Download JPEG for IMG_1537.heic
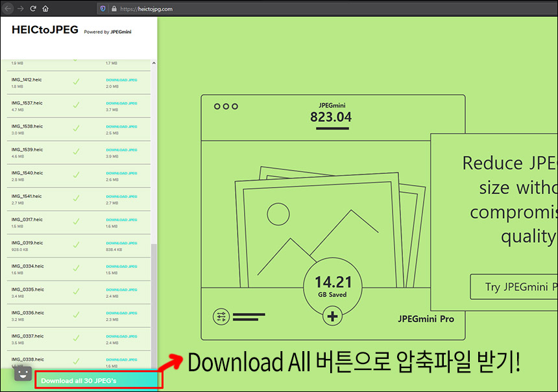 tap(121, 103)
